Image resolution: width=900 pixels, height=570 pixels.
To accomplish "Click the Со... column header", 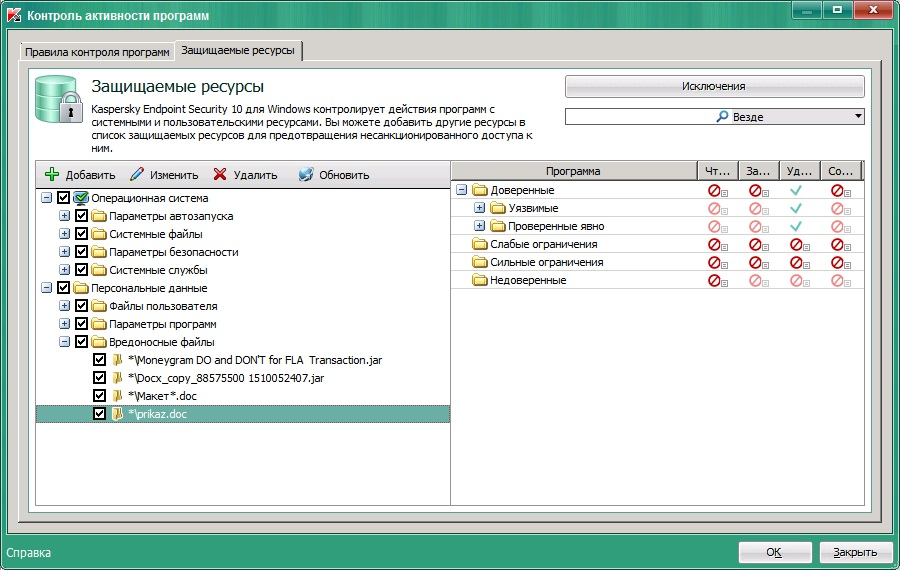I will click(x=841, y=171).
